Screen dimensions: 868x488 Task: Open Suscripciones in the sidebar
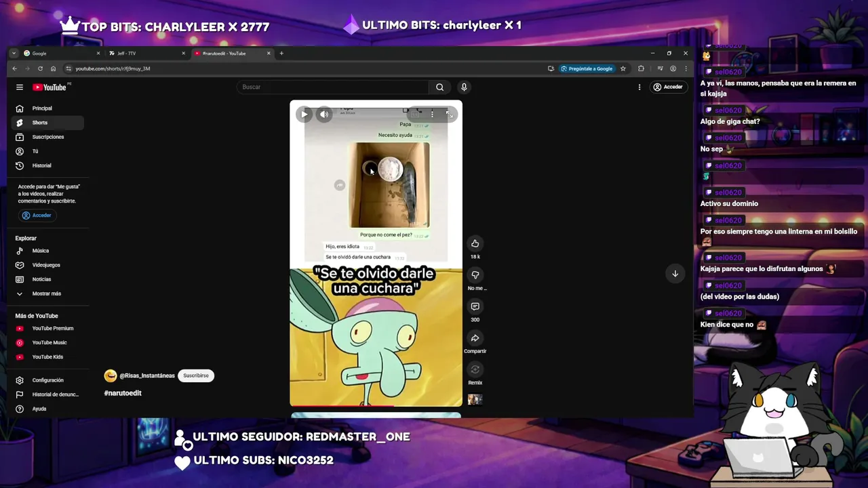click(x=47, y=137)
